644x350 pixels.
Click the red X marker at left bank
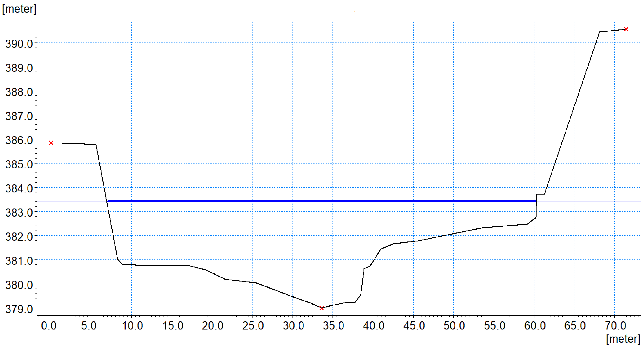point(51,143)
